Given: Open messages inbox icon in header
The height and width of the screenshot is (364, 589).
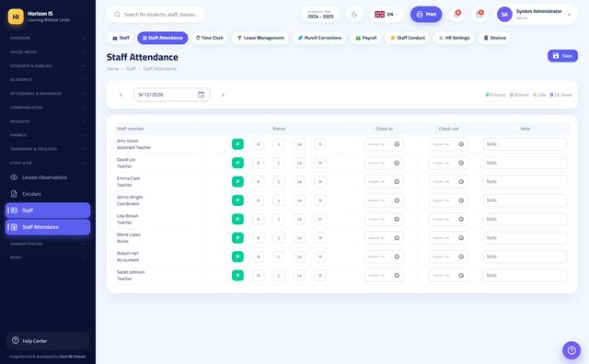Looking at the screenshot, I should 479,15.
